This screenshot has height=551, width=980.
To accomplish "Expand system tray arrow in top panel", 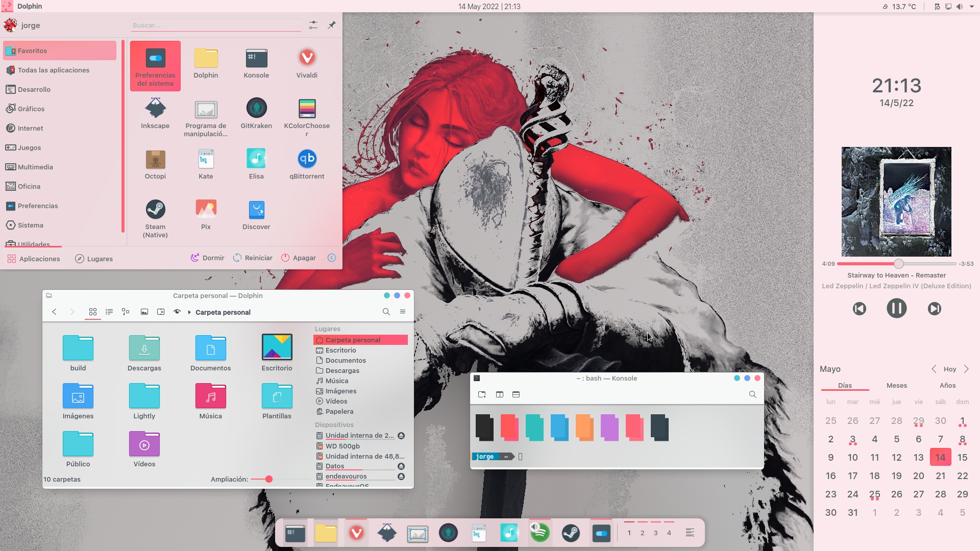I will point(972,7).
